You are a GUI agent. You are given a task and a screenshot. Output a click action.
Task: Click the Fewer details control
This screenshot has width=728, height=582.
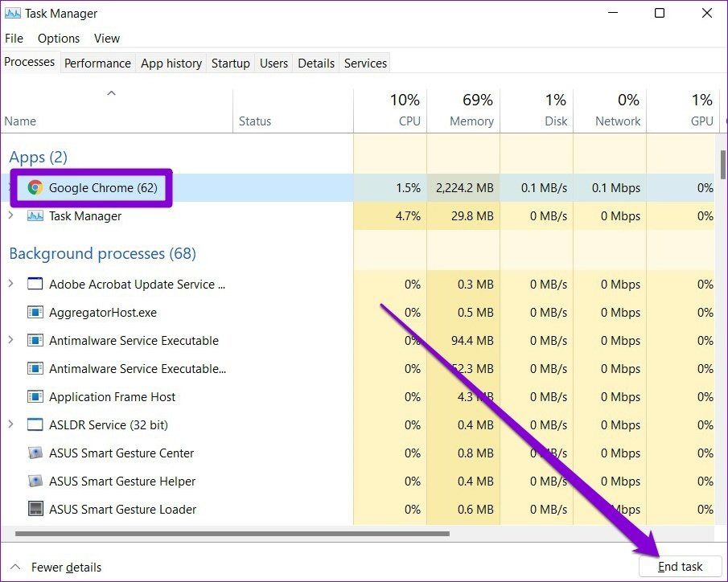pos(64,567)
